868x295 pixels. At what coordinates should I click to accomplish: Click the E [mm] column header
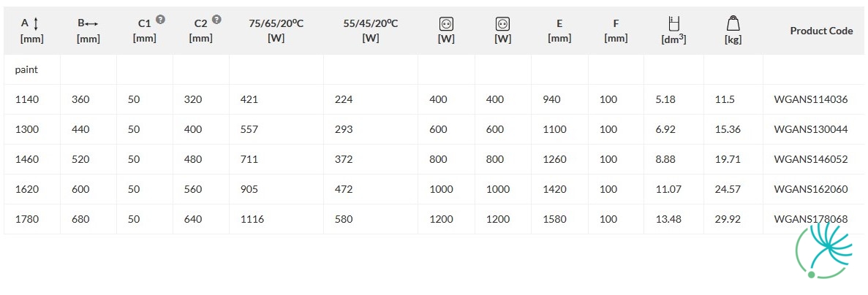point(559,31)
